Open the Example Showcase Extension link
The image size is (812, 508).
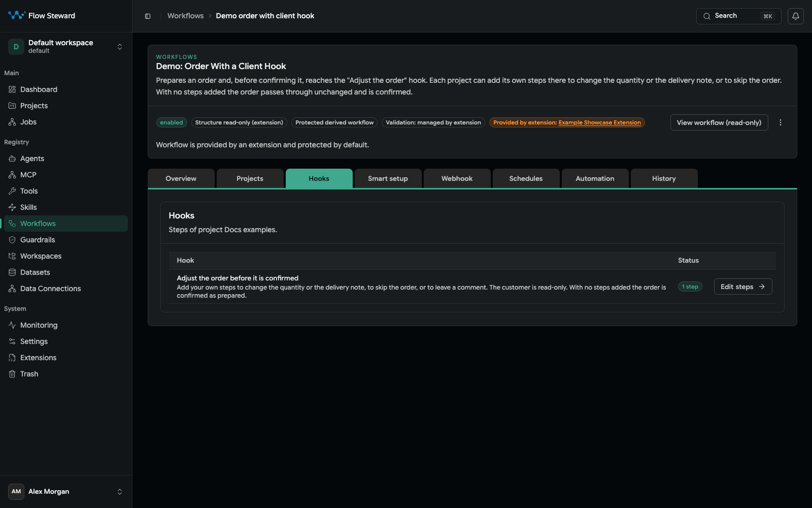(x=599, y=122)
